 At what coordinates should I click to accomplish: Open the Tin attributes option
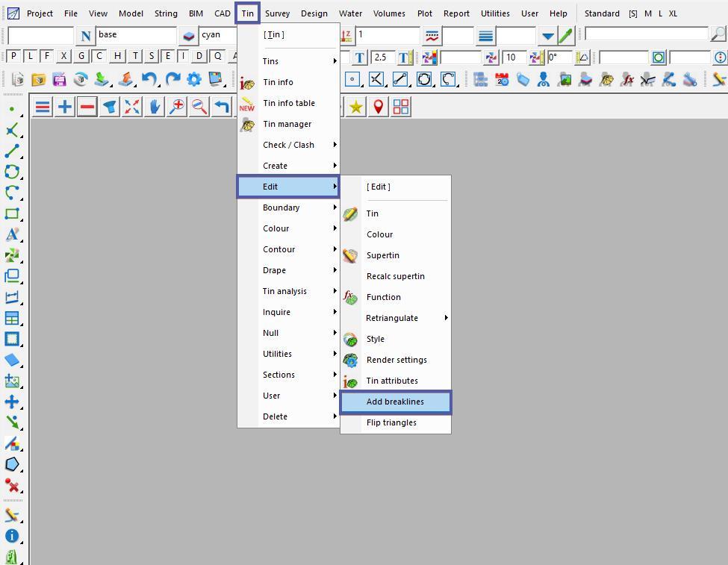tap(396, 381)
